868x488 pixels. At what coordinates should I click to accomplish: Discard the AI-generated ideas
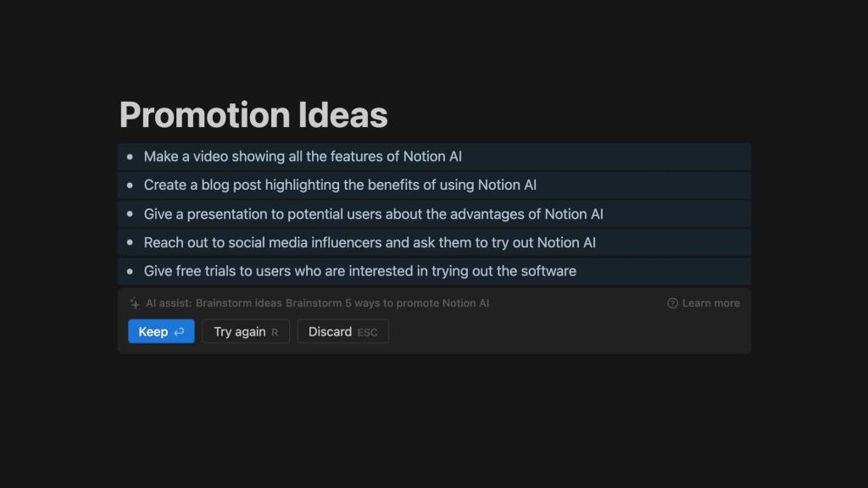342,331
